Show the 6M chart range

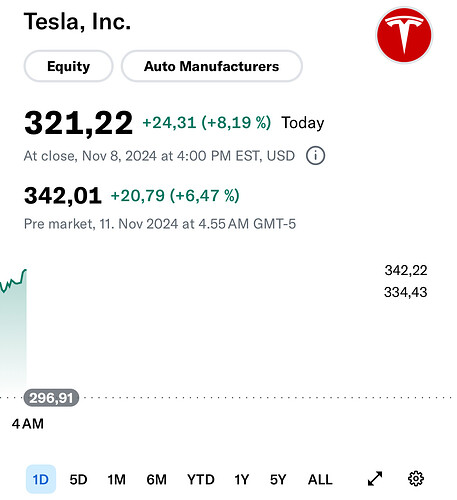(156, 480)
